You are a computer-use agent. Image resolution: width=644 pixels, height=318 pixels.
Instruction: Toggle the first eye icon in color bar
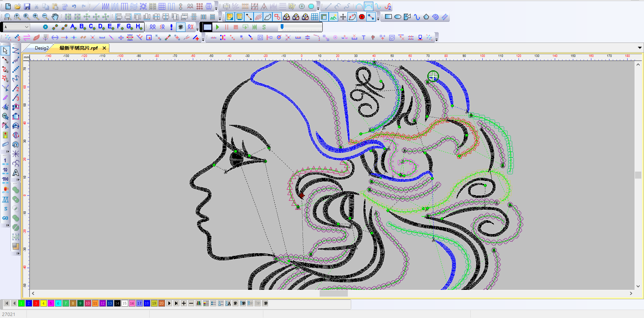(x=235, y=303)
